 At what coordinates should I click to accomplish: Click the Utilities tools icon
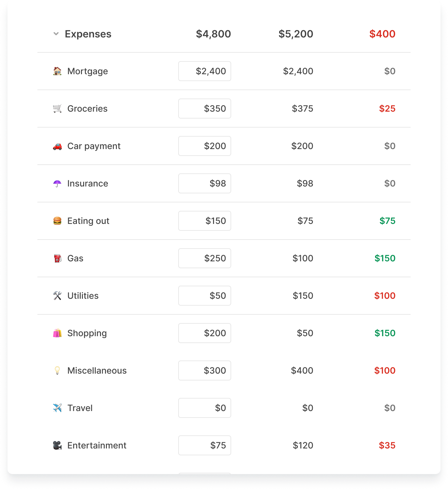pyautogui.click(x=57, y=296)
